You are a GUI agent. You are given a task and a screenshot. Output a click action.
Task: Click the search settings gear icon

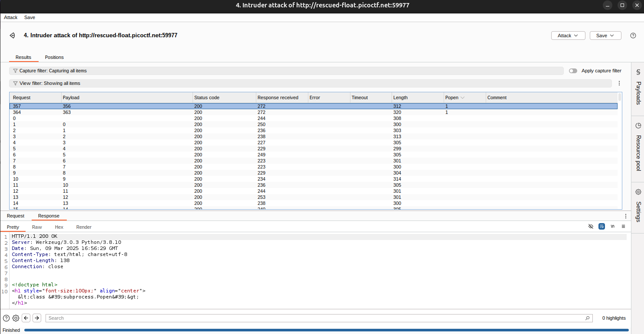click(16, 318)
